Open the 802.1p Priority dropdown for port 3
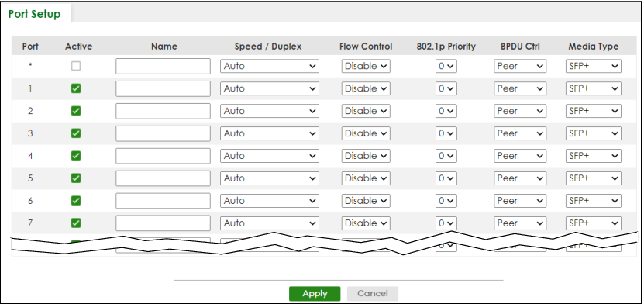 (446, 133)
